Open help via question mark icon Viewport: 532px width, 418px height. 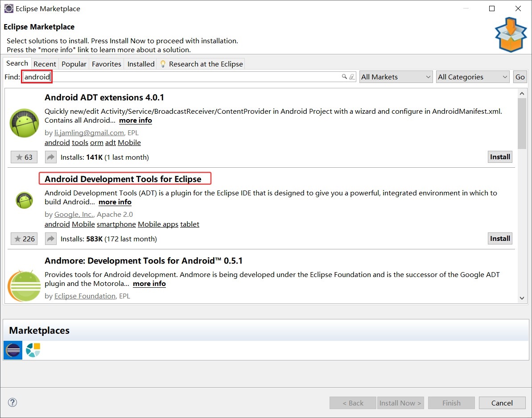(x=12, y=402)
